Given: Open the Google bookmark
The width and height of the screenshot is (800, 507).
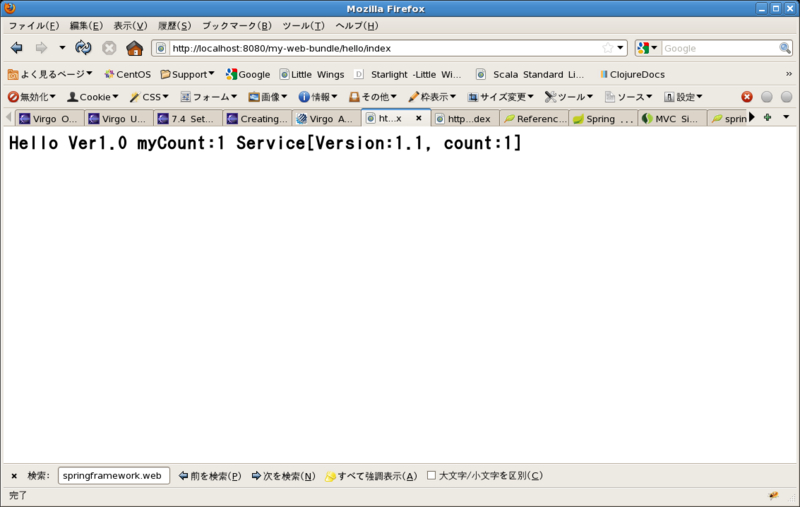Looking at the screenshot, I should pos(248,74).
